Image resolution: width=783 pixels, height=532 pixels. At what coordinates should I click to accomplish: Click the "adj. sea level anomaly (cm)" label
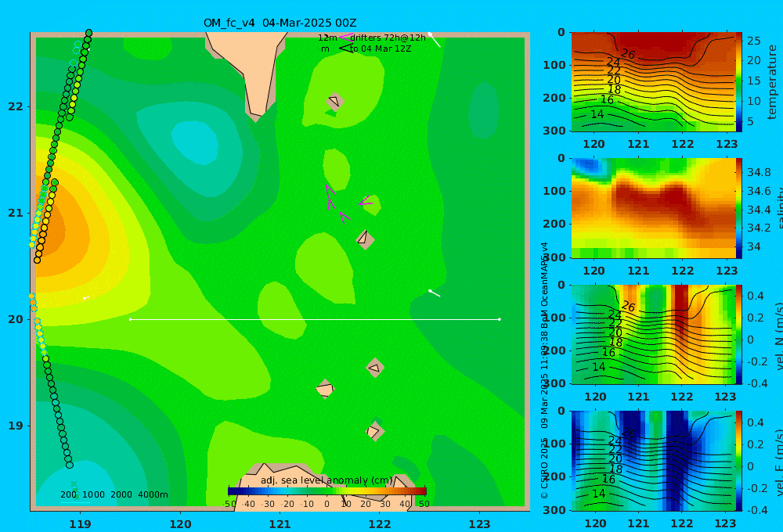pos(327,480)
